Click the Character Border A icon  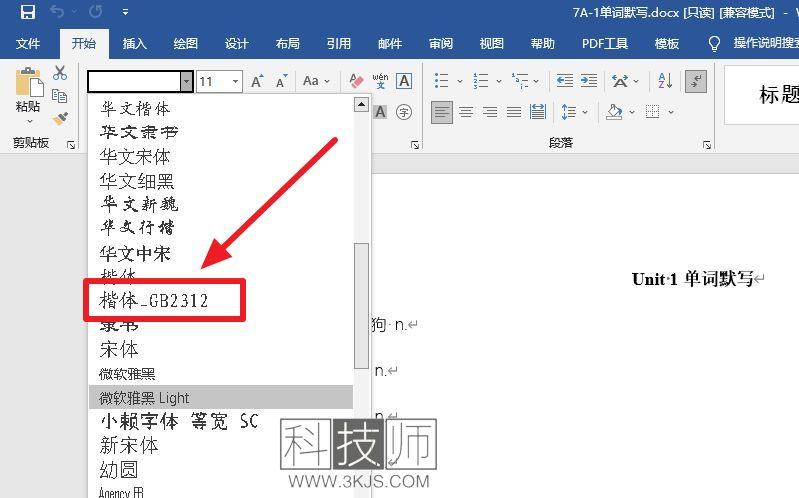[x=404, y=81]
